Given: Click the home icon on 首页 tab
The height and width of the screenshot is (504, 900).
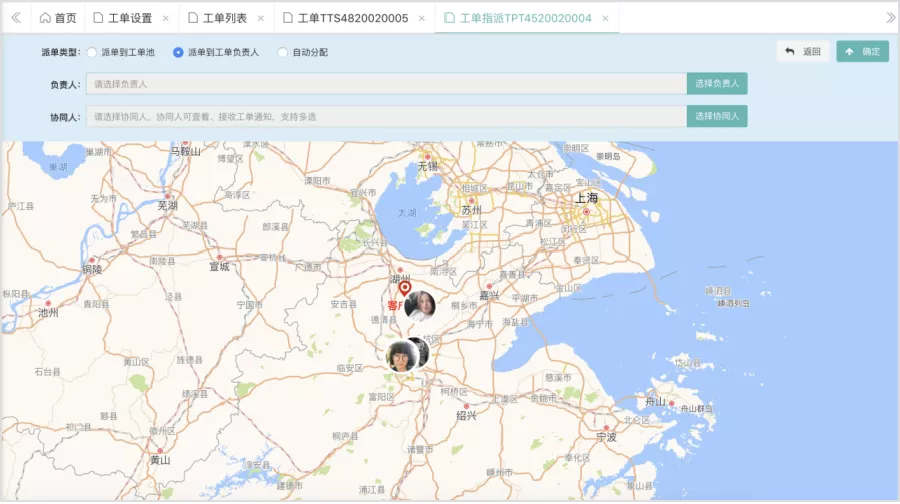Looking at the screenshot, I should (x=45, y=18).
